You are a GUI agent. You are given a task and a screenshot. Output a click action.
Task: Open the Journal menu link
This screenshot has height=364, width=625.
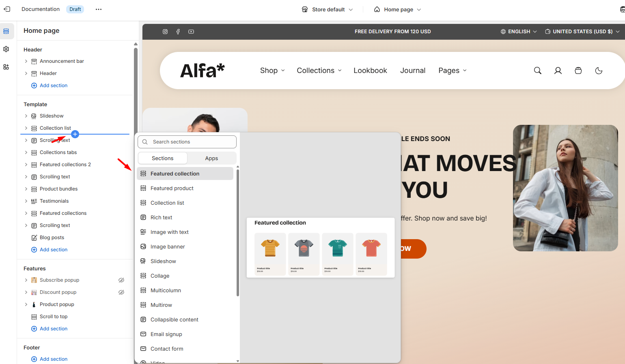413,71
